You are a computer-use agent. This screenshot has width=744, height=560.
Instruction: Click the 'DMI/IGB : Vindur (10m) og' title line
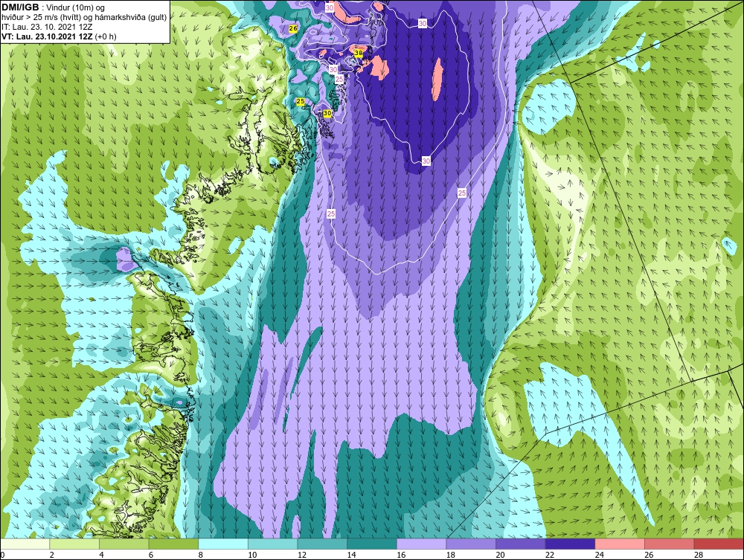[x=54, y=7]
